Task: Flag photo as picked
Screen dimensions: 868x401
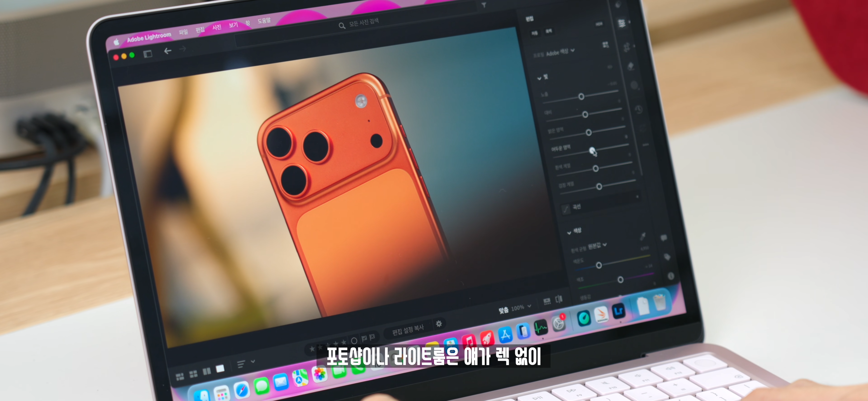Action: click(x=364, y=338)
